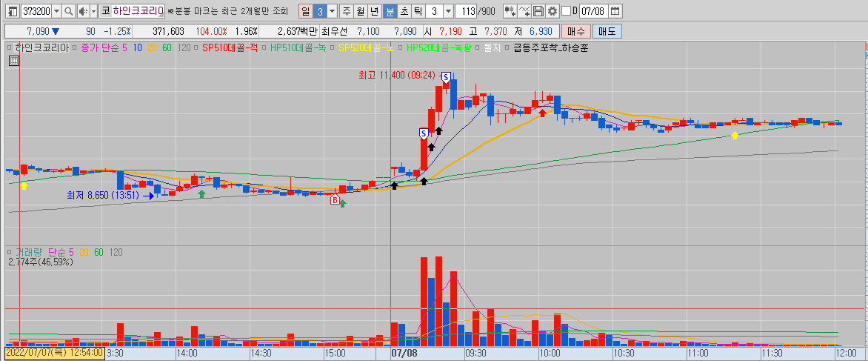Click the SP510데골-적 indicator legend

tap(230, 48)
